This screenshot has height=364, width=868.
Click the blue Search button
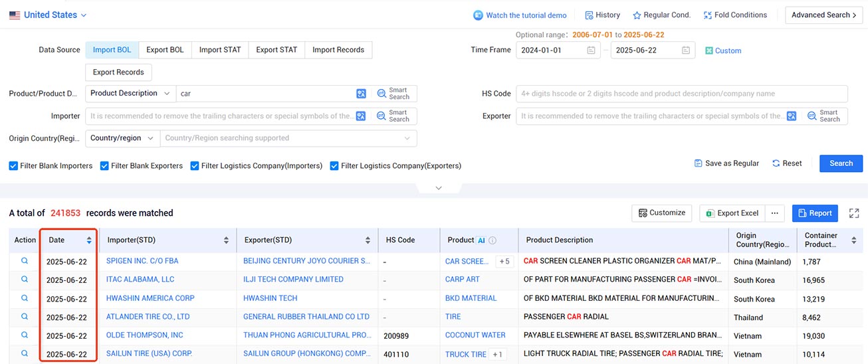(841, 163)
